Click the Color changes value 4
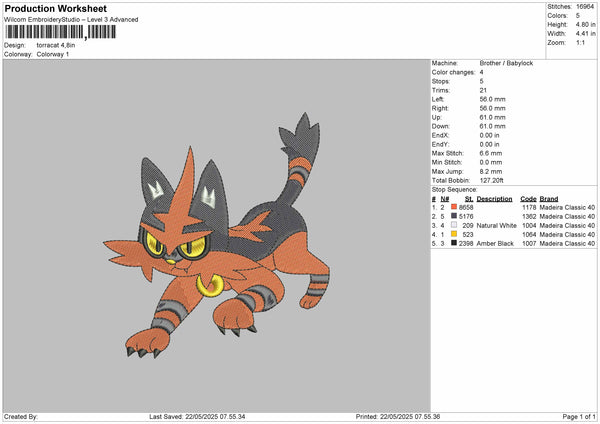The height and width of the screenshot is (424, 600). [481, 72]
